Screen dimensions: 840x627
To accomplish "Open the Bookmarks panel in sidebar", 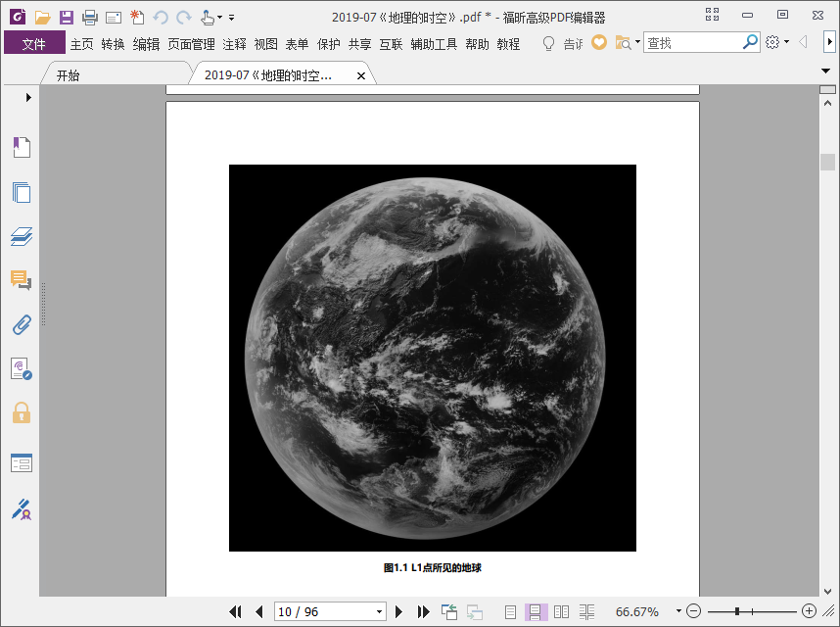I will tap(22, 148).
